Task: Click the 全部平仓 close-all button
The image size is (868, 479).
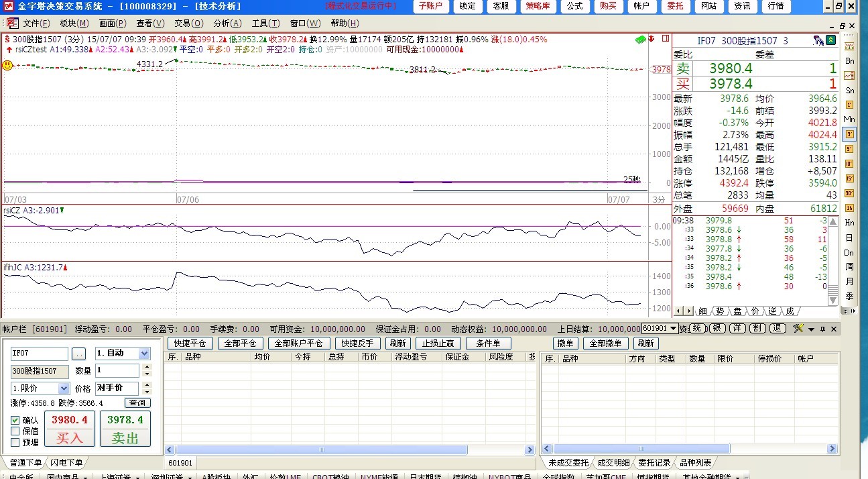Action: (241, 343)
